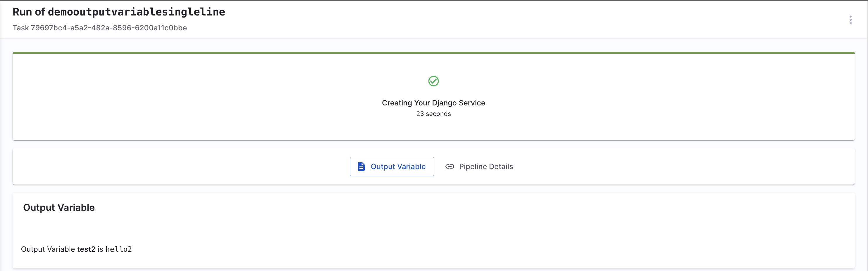Click the chain link icon beside Pipeline Details

(x=449, y=166)
